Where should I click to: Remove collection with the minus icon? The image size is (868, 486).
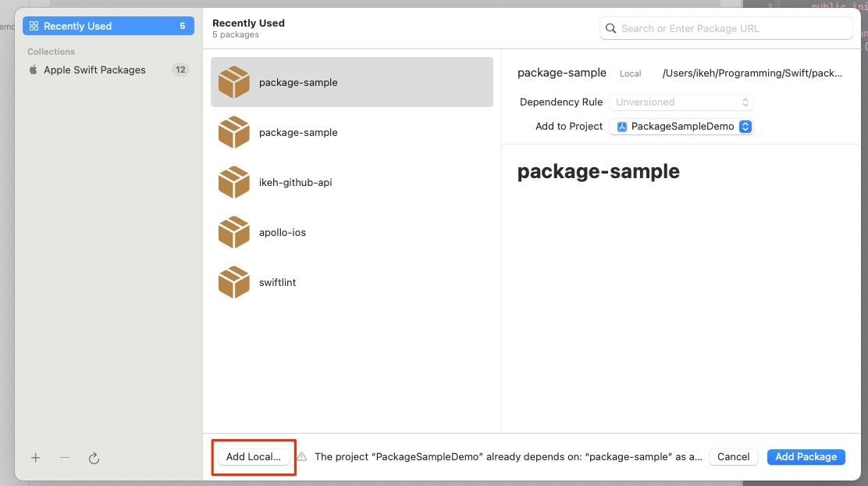click(x=65, y=458)
